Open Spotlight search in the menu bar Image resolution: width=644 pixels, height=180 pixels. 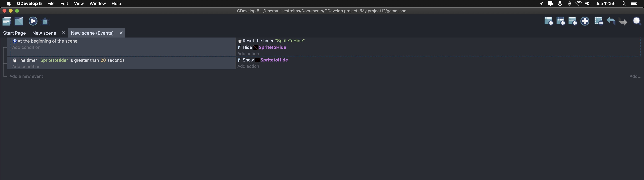point(624,3)
